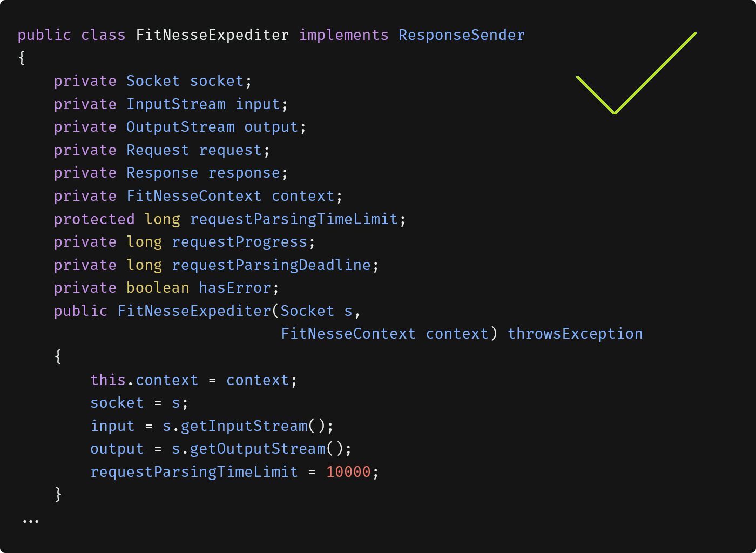Select the Socket type in socket declaration
The height and width of the screenshot is (553, 756).
pyautogui.click(x=153, y=81)
